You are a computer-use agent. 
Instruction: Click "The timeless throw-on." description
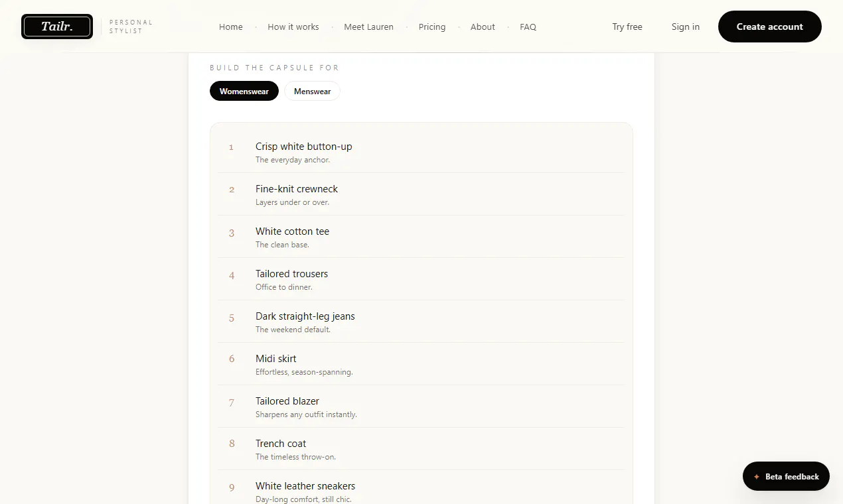click(x=295, y=457)
